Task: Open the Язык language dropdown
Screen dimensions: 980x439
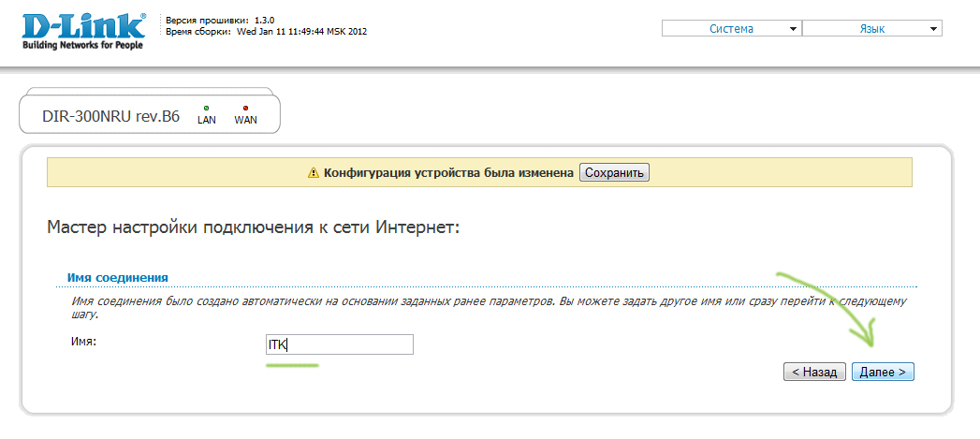Action: coord(871,29)
